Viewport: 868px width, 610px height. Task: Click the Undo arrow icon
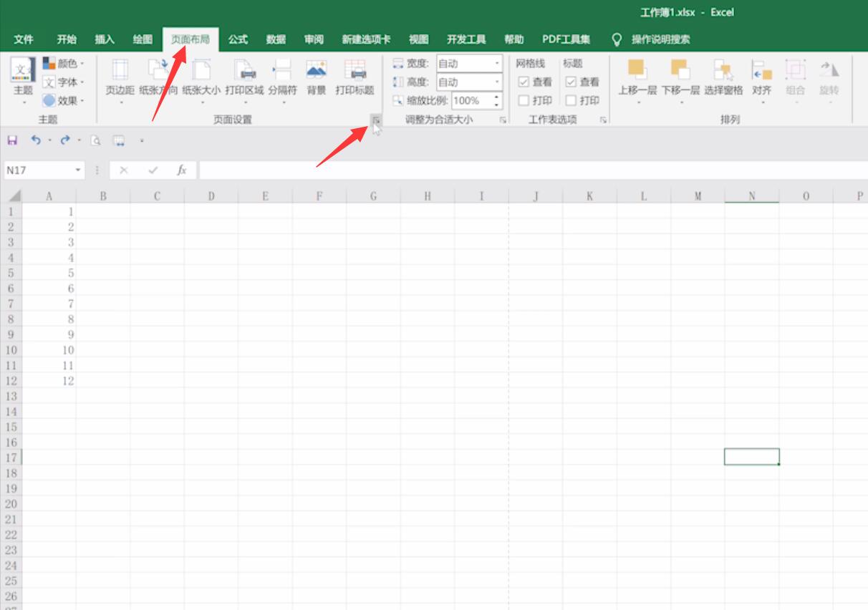click(x=36, y=140)
